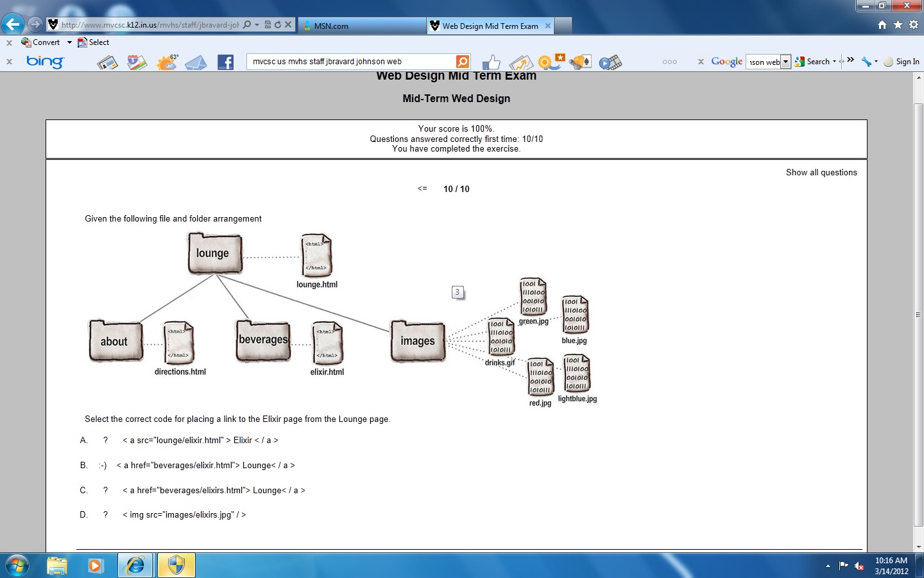Image resolution: width=924 pixels, height=578 pixels.
Task: Open browser Favorites star icon
Action: tap(898, 24)
